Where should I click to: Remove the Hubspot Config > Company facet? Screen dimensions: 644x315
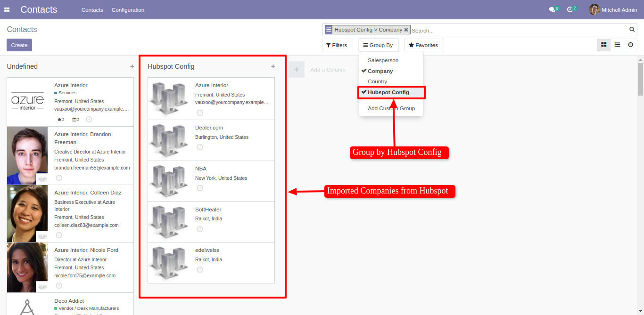pyautogui.click(x=406, y=30)
